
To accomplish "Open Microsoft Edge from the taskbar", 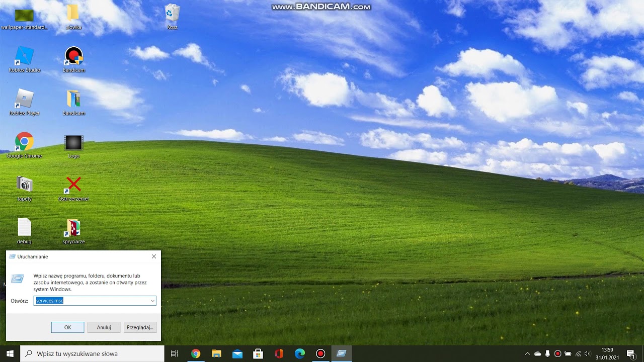I will point(300,353).
